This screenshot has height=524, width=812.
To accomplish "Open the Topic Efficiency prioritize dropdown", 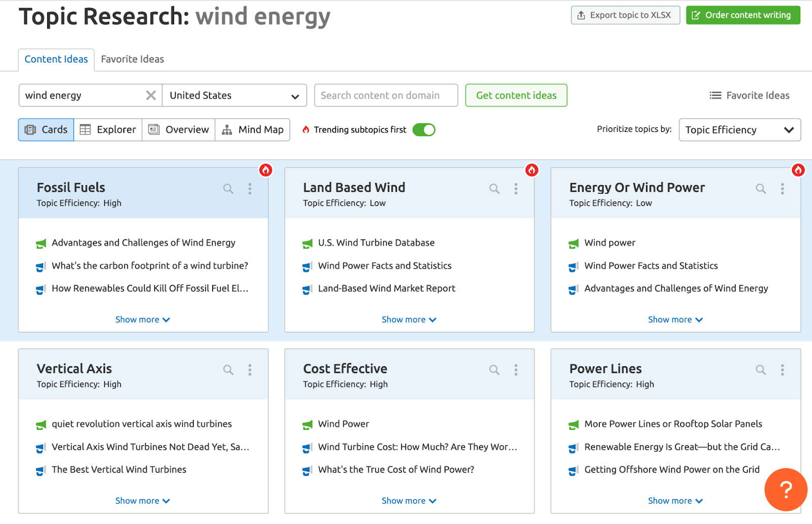I will 739,130.
